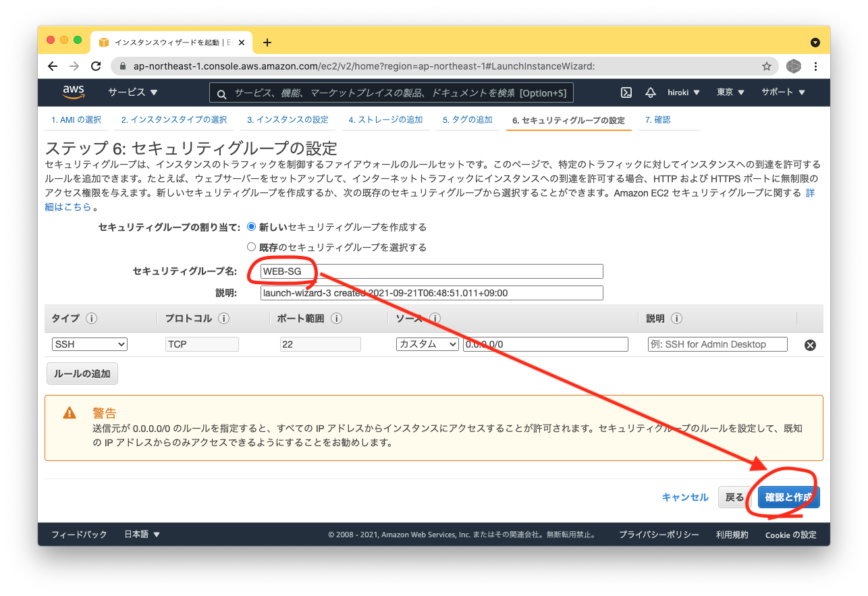
Task: Click the AWS home logo
Action: [x=73, y=92]
